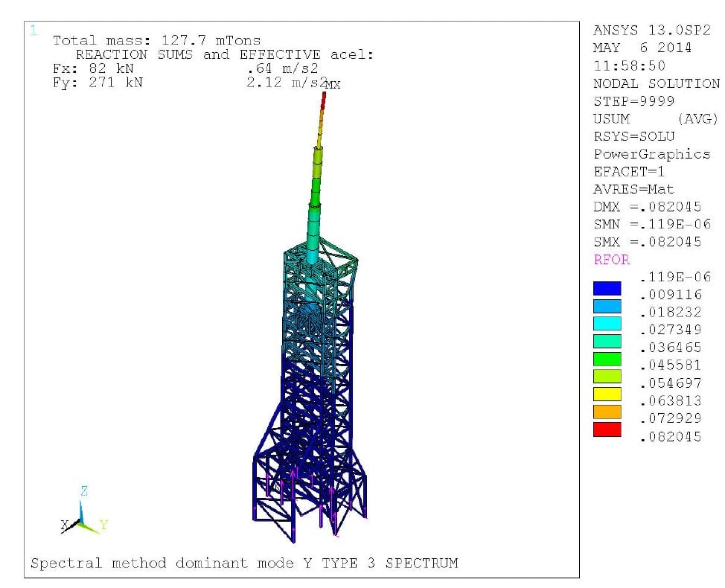Click the '(AVG)' label

point(697,119)
